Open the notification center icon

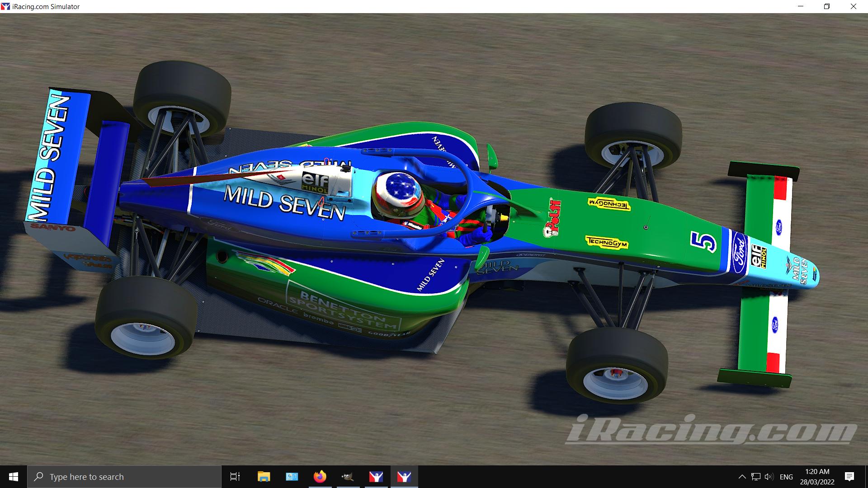849,477
